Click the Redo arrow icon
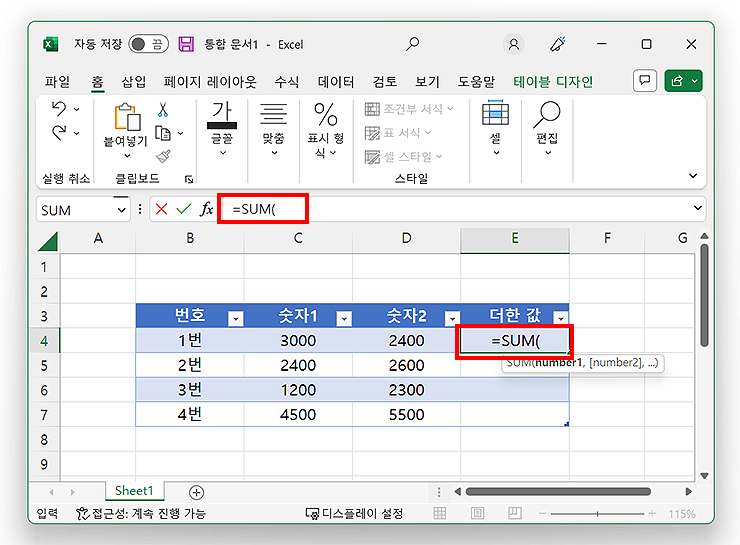740x545 pixels. click(59, 133)
